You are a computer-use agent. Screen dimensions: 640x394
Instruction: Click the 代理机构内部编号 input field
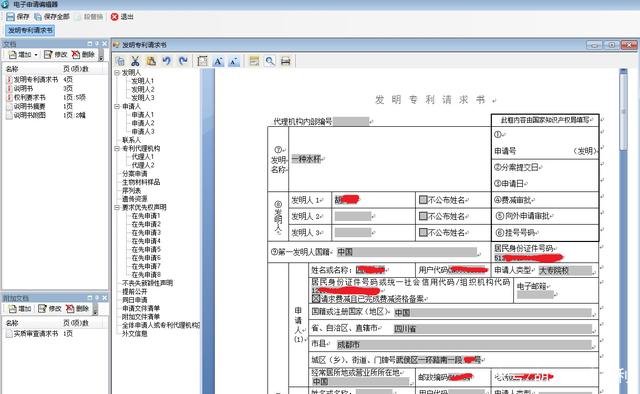[x=351, y=121]
